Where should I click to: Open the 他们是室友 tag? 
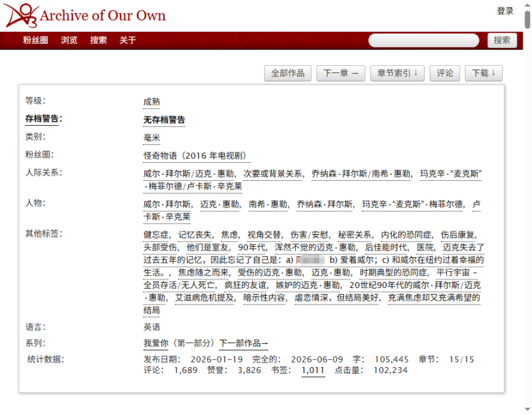click(x=207, y=247)
